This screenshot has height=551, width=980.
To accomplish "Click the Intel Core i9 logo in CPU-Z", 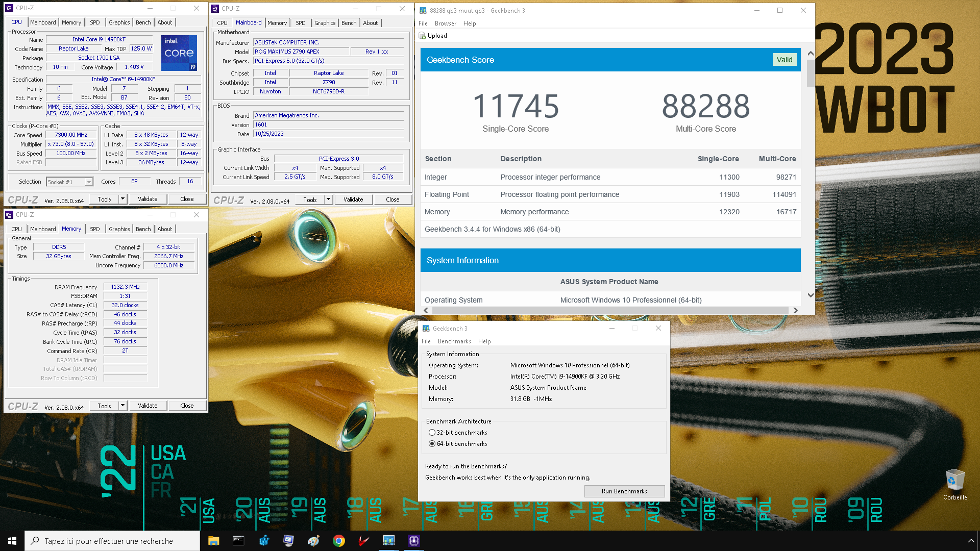I will point(179,53).
